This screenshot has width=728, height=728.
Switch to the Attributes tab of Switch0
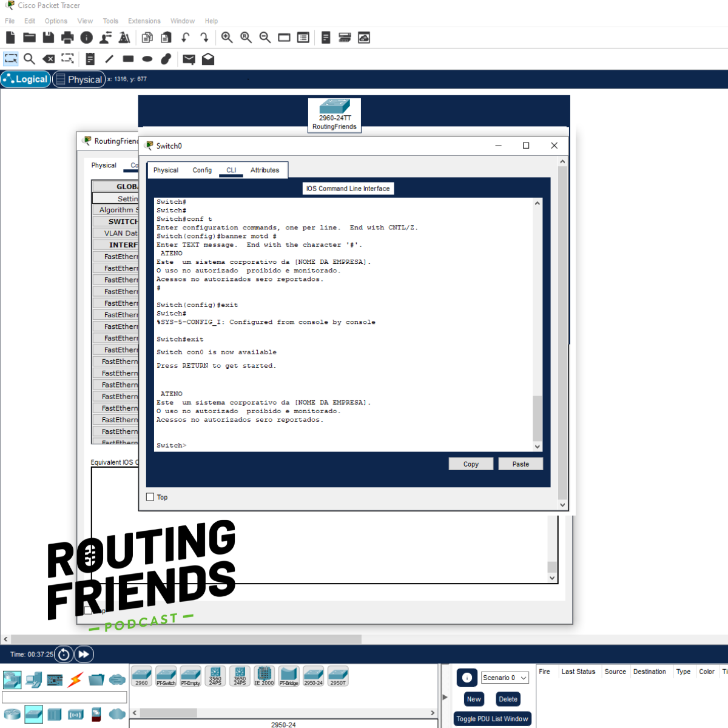pyautogui.click(x=265, y=170)
